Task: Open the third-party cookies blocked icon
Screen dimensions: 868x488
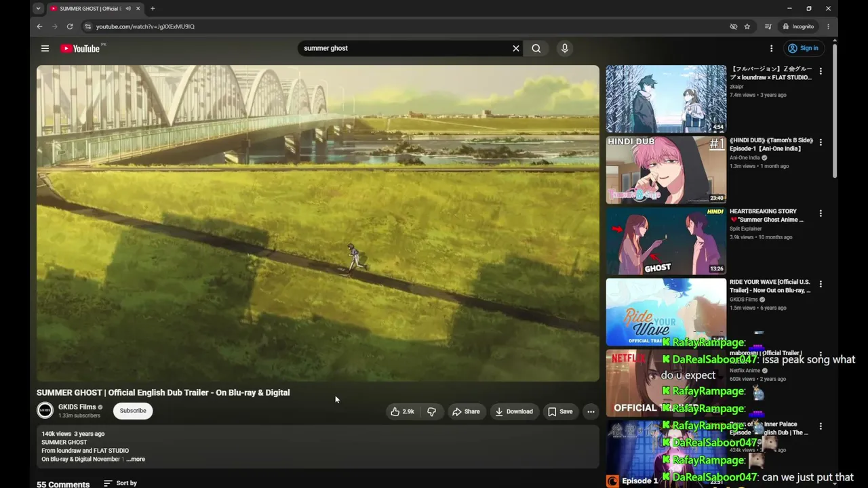Action: pyautogui.click(x=733, y=26)
